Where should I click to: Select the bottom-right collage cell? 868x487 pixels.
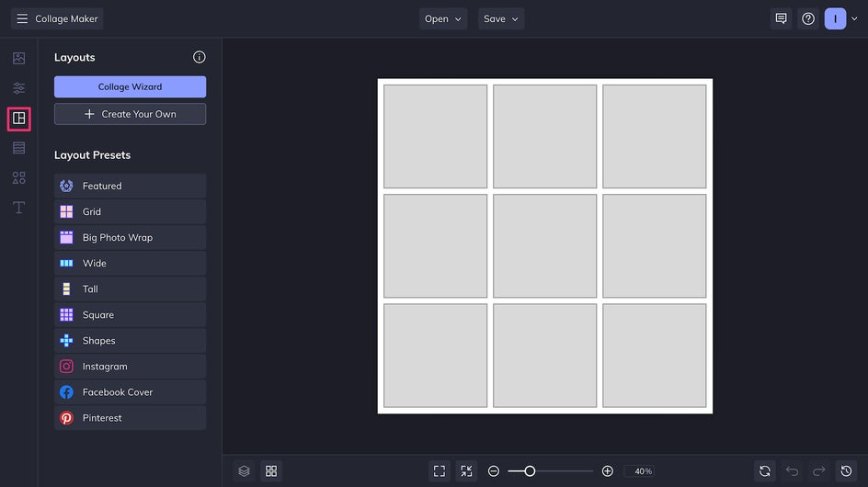[x=655, y=356]
